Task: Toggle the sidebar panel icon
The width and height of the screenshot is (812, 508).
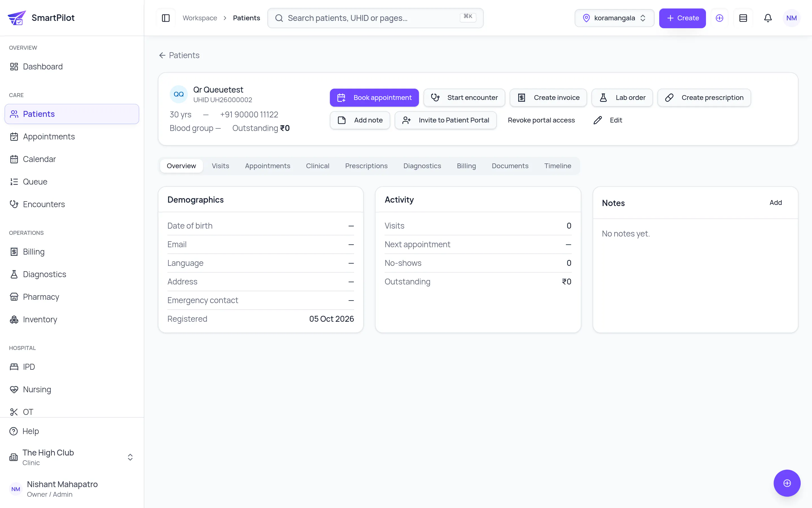Action: coord(166,18)
